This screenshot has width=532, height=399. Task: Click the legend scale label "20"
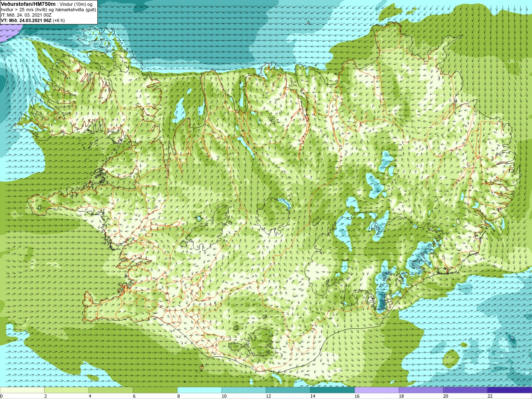446,396
